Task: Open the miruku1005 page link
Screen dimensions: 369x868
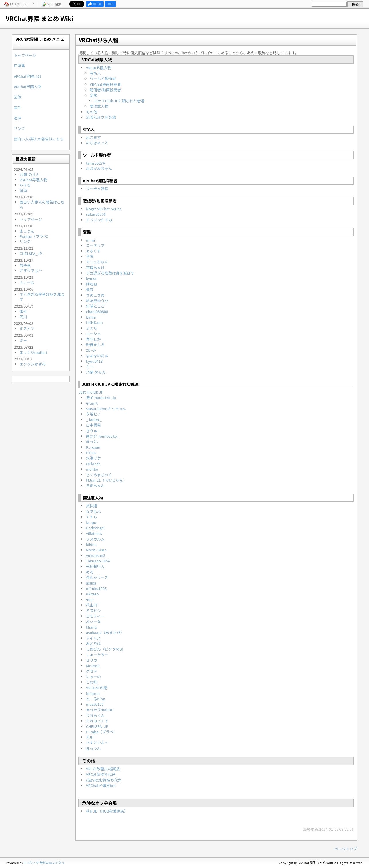Action: (96, 589)
